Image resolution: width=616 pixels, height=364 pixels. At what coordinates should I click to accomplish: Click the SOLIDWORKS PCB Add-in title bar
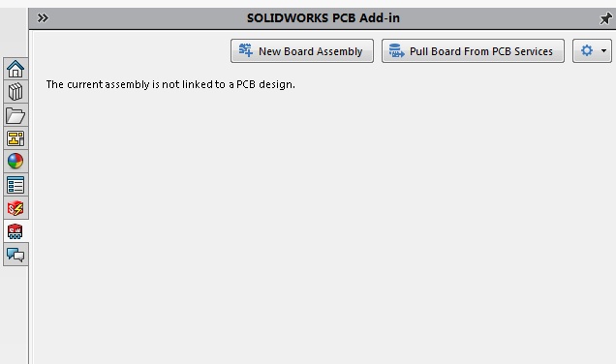[323, 18]
